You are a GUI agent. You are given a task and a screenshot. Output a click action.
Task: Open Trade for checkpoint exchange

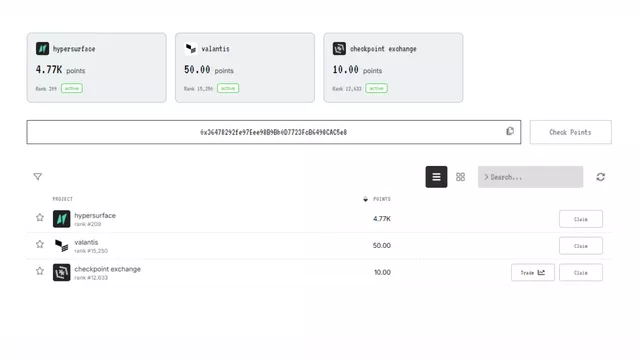(533, 273)
